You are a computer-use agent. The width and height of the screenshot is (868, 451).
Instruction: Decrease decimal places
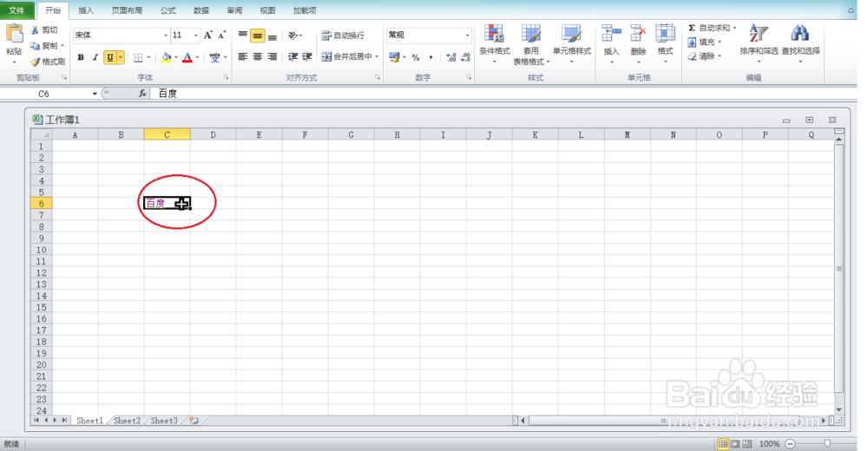point(465,57)
